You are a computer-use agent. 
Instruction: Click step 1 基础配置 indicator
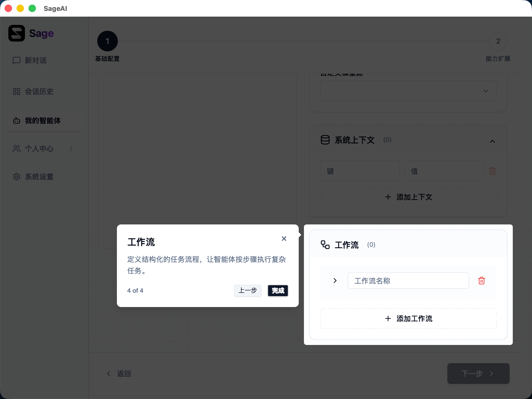pos(108,41)
